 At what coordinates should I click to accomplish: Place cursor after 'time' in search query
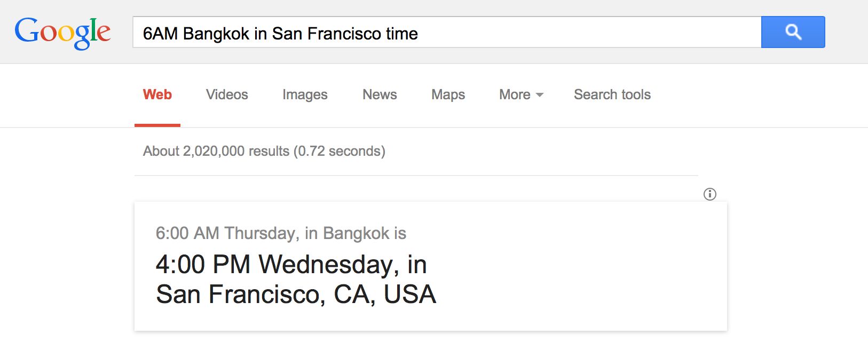[x=419, y=34]
